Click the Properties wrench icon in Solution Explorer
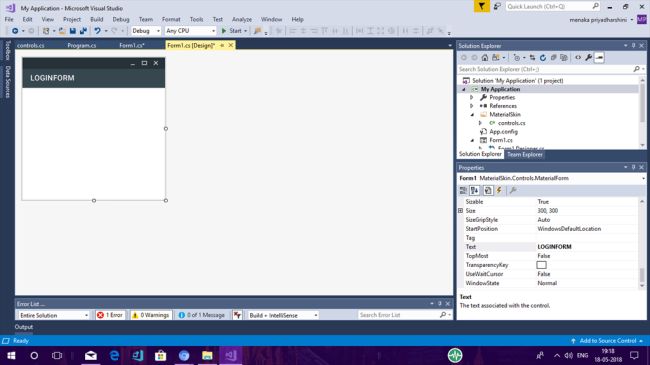The height and width of the screenshot is (365, 650). tap(589, 58)
